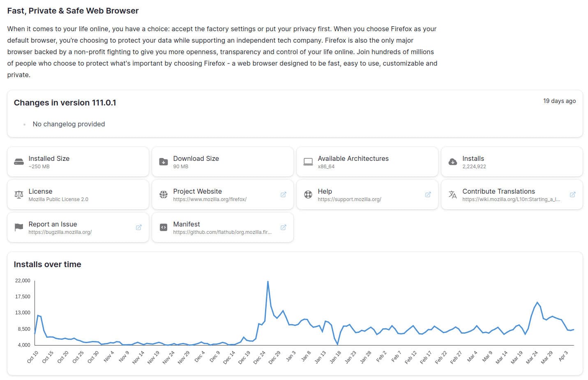Click the Installs cloud download icon

[x=453, y=162]
